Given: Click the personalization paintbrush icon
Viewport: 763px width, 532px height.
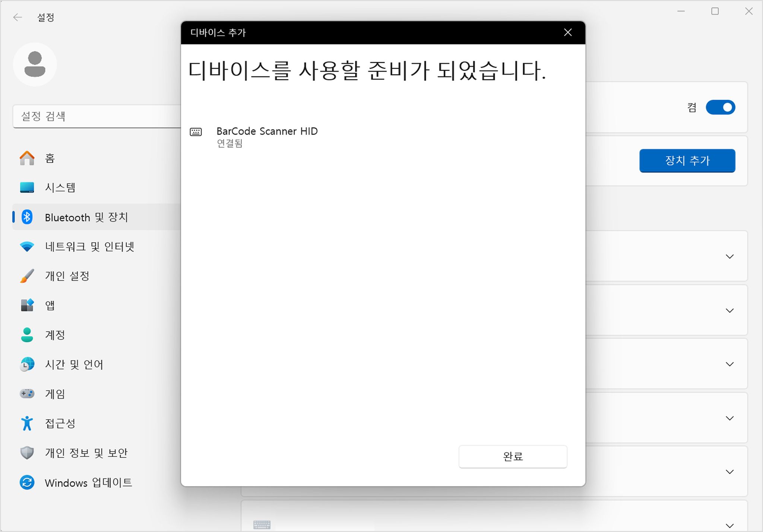Looking at the screenshot, I should pyautogui.click(x=27, y=276).
